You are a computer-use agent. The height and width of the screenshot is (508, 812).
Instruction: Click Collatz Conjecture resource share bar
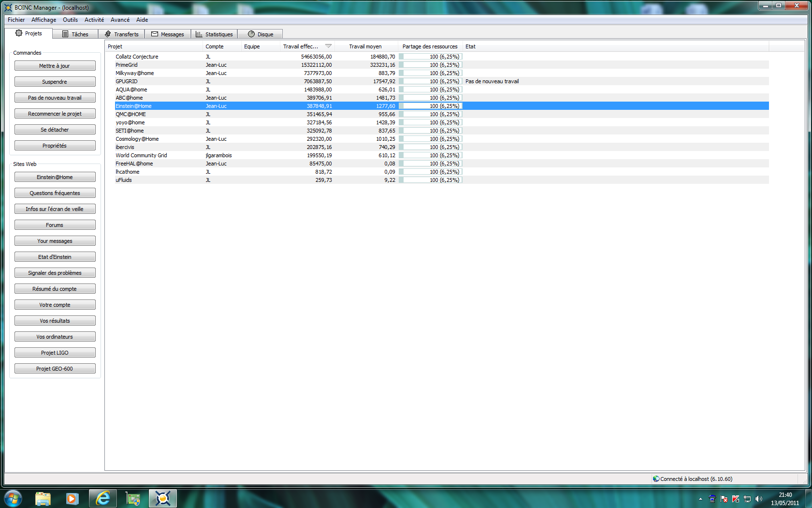point(430,57)
